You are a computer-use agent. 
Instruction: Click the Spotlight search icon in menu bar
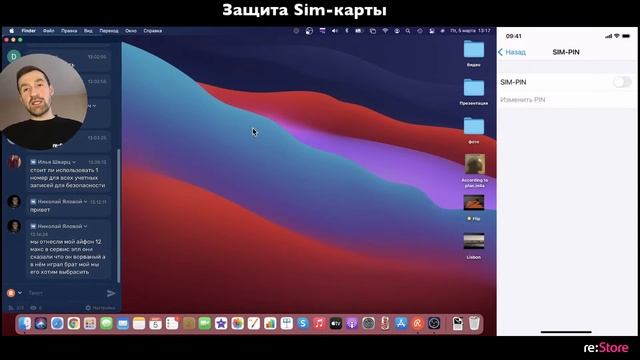click(x=408, y=31)
